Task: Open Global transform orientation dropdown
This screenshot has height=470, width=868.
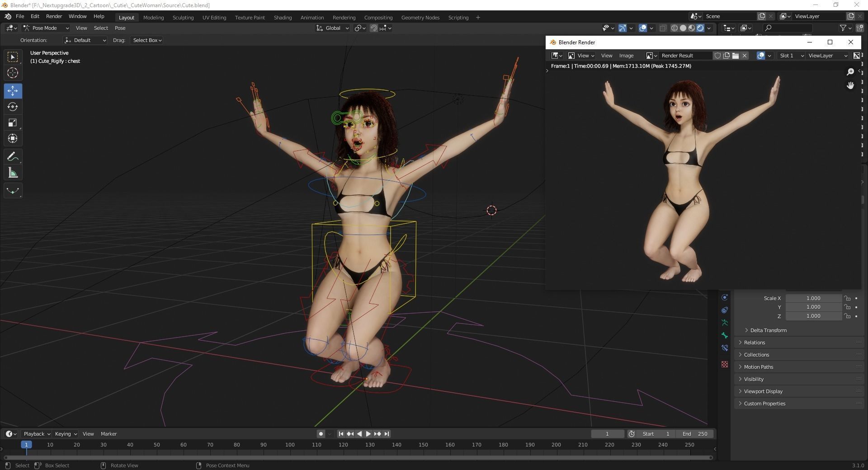Action: click(333, 28)
